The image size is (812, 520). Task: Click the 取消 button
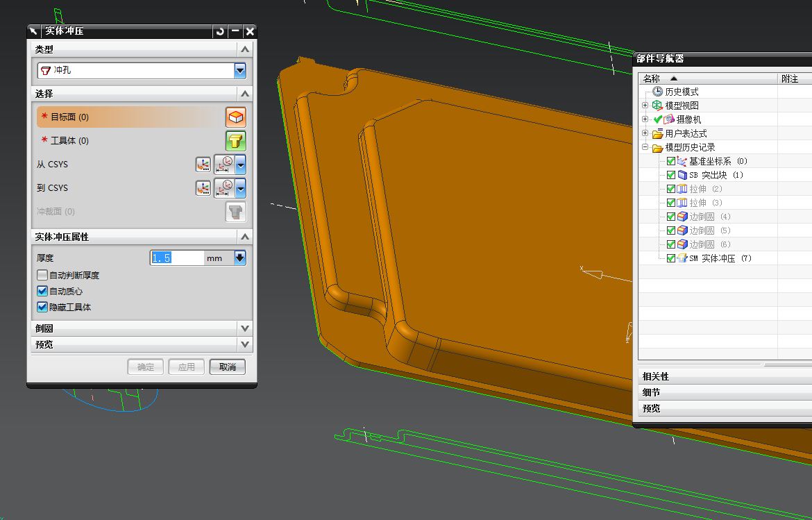click(228, 367)
